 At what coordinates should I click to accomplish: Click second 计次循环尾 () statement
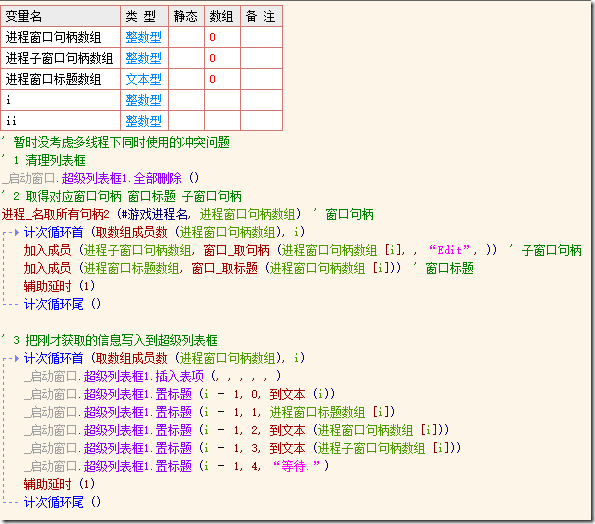62,502
